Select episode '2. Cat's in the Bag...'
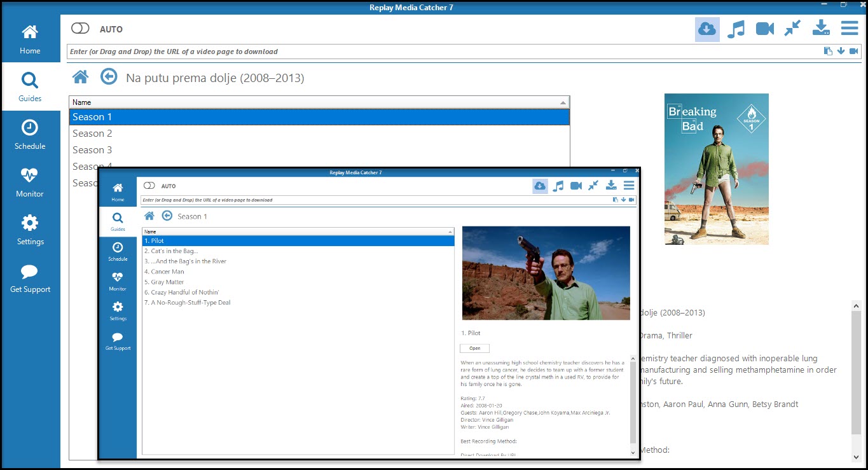This screenshot has width=868, height=470. [298, 251]
